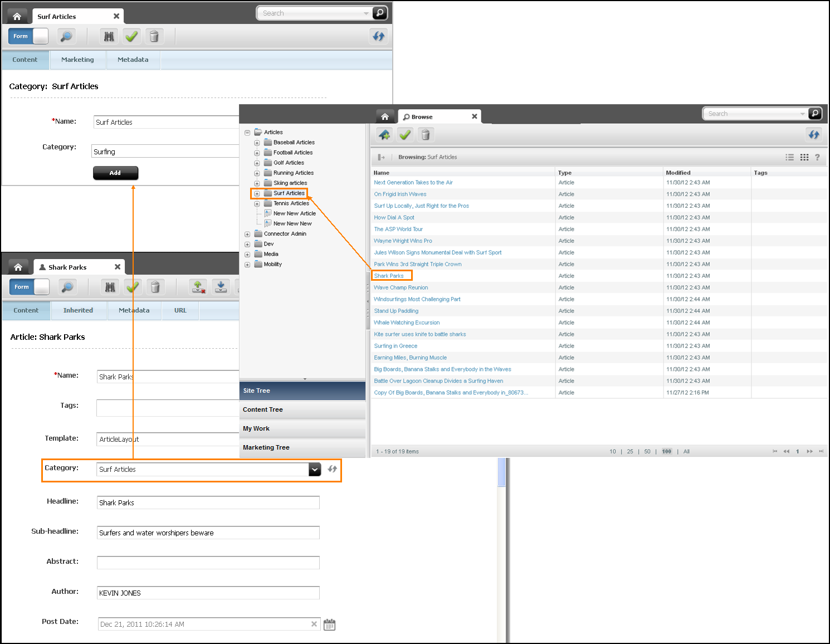Screen dimensions: 830x644
Task: Click home icon in Shark Parks window
Action: [18, 267]
